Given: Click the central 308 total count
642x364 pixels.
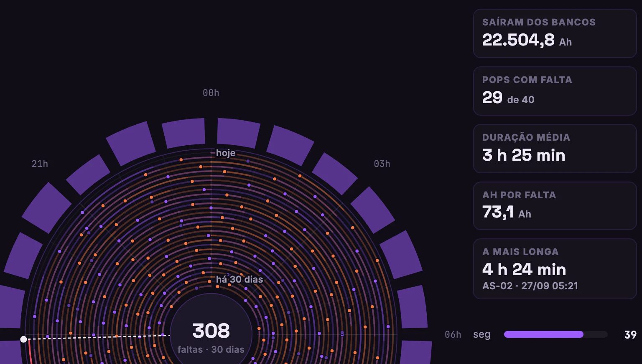Looking at the screenshot, I should [211, 331].
